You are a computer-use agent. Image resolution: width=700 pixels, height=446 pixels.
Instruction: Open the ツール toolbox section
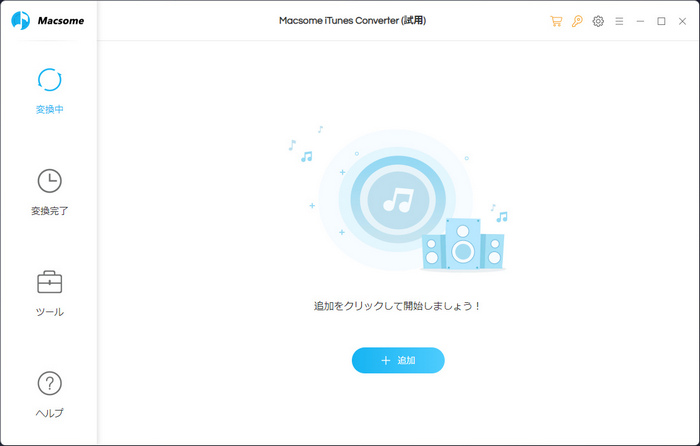[49, 293]
